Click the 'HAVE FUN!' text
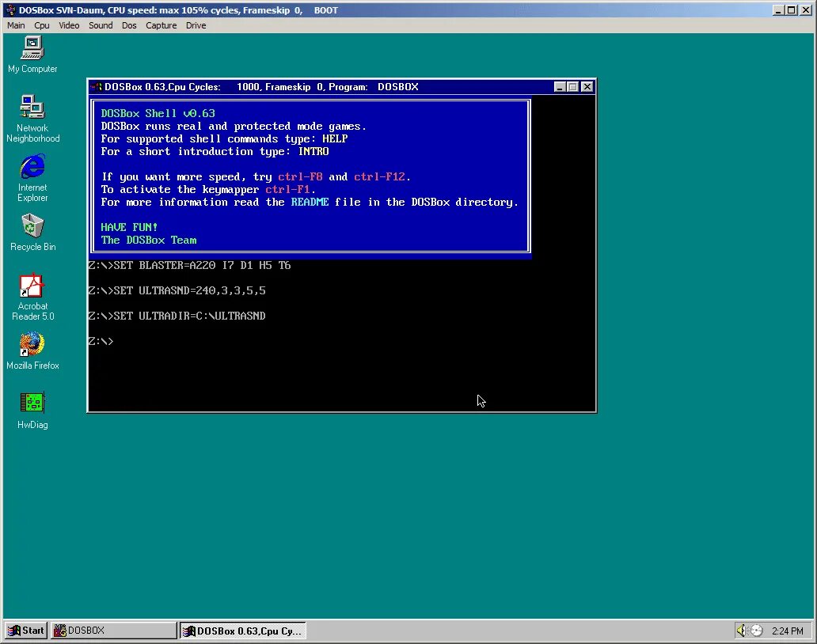This screenshot has width=817, height=644. 129,227
